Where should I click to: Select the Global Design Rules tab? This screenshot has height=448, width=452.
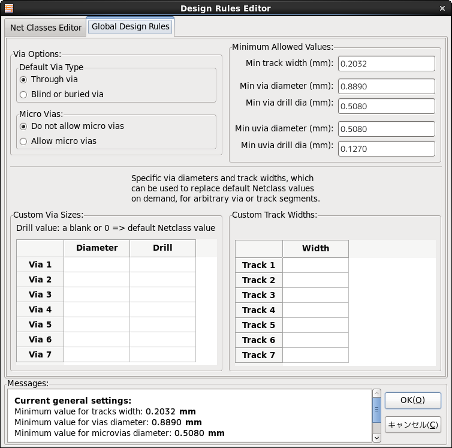[130, 27]
